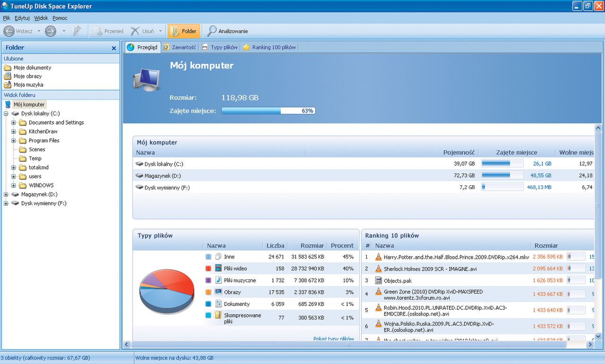Expand the users folder node
The height and width of the screenshot is (364, 605).
coord(14,177)
